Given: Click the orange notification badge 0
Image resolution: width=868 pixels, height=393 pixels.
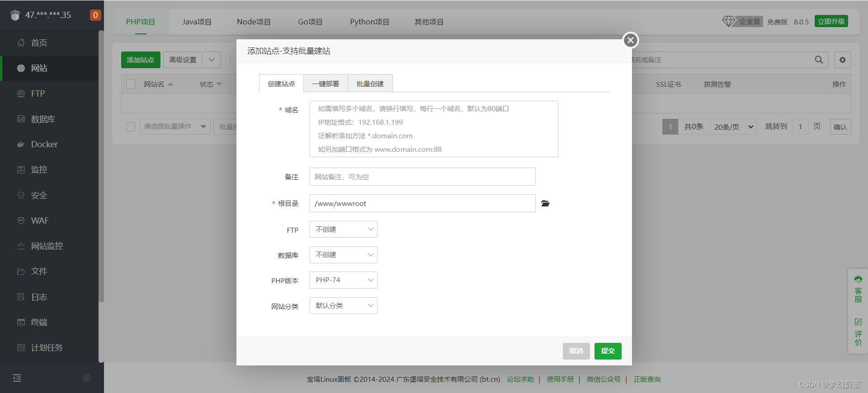Looking at the screenshot, I should pyautogui.click(x=95, y=15).
